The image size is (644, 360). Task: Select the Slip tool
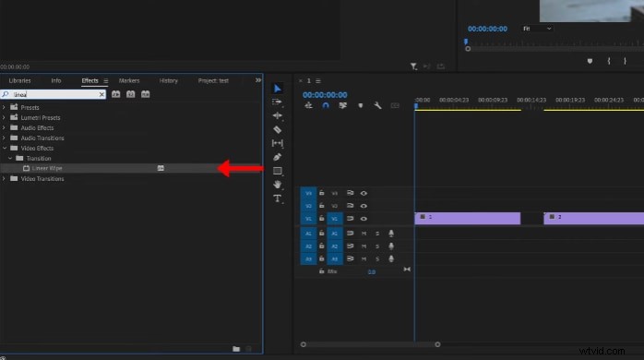coord(278,143)
